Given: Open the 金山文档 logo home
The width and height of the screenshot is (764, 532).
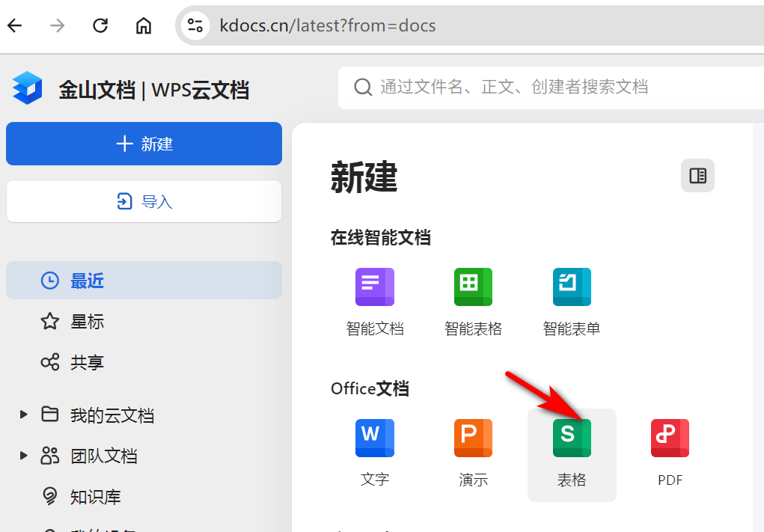Looking at the screenshot, I should point(27,88).
